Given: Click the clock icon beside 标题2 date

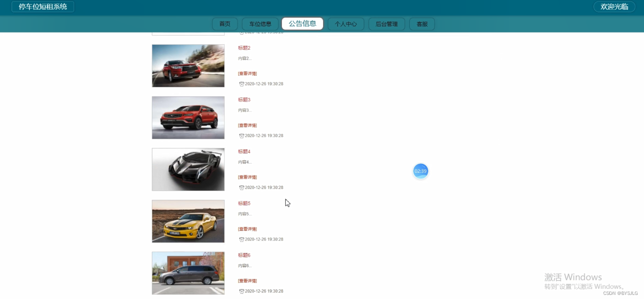Looking at the screenshot, I should coord(242,84).
